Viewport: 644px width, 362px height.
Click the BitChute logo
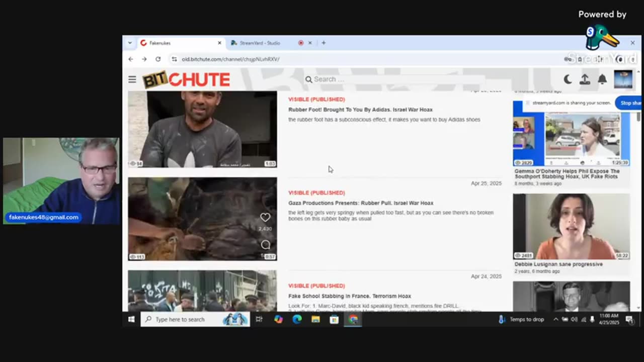186,79
